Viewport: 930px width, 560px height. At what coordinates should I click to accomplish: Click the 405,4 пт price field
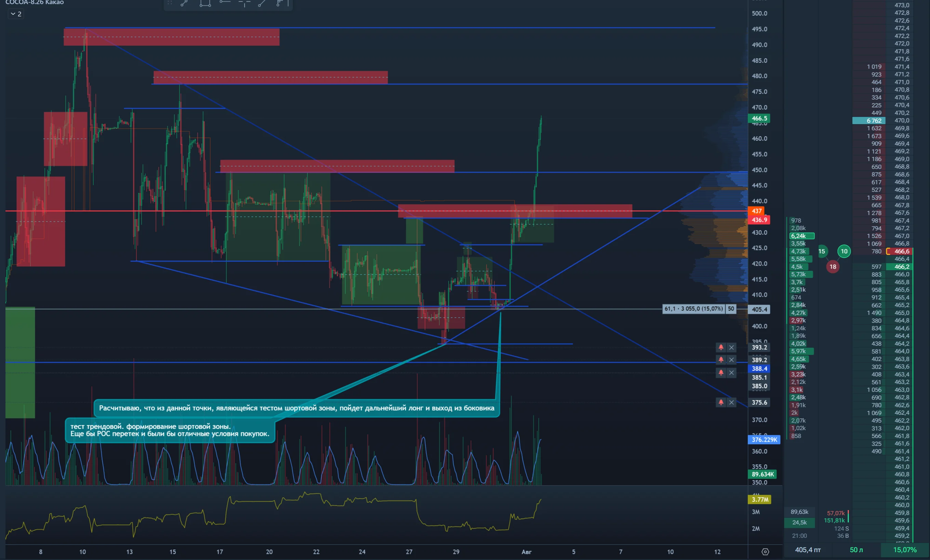point(808,550)
